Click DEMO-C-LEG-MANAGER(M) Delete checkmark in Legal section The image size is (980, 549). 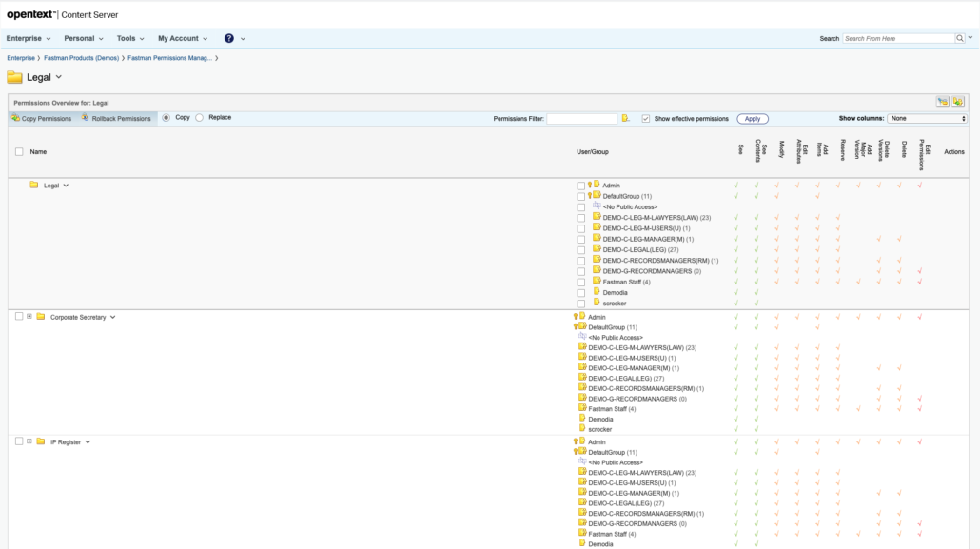899,239
